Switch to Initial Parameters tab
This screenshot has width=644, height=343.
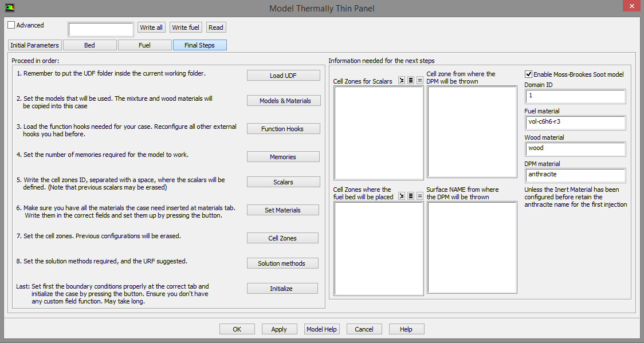pyautogui.click(x=35, y=45)
